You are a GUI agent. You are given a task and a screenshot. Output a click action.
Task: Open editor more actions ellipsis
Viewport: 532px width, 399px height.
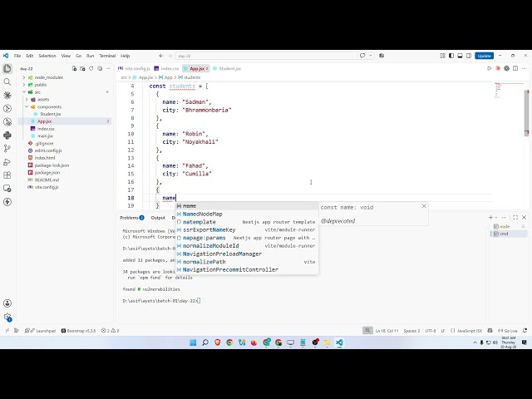pos(525,68)
